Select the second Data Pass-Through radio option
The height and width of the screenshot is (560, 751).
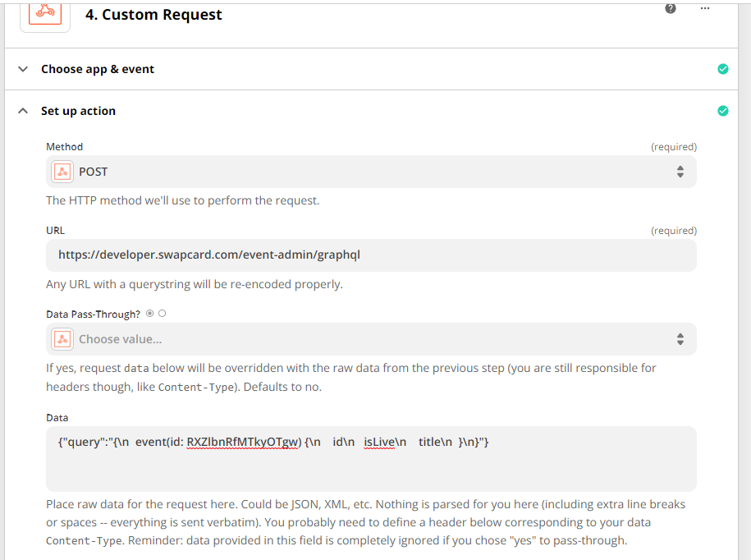point(163,314)
